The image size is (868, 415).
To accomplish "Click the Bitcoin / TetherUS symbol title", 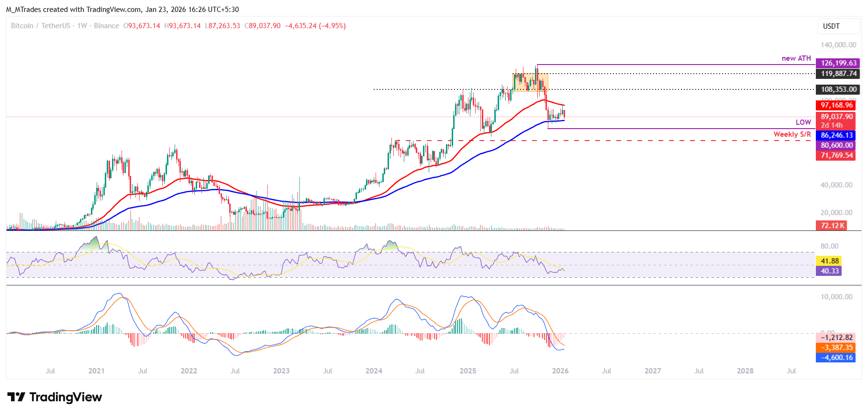I will click(41, 26).
